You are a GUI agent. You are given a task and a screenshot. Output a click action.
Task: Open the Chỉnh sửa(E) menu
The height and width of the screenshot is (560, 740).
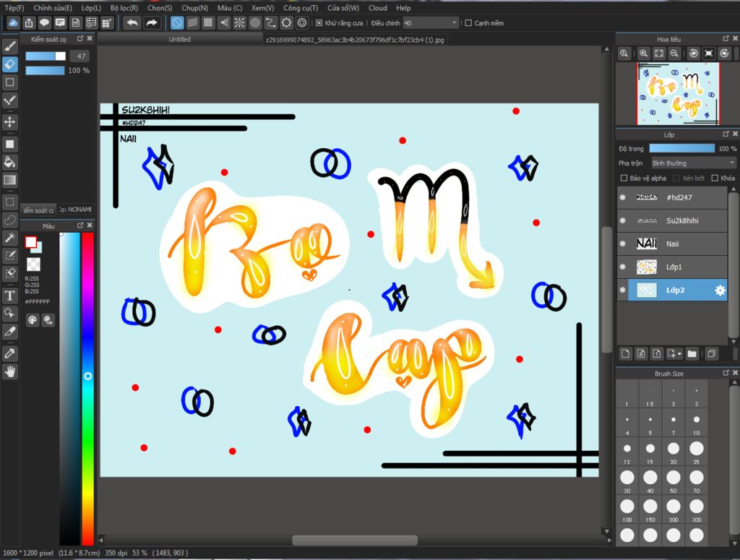[x=53, y=8]
